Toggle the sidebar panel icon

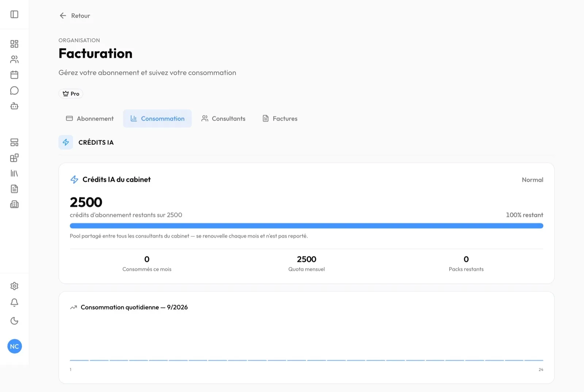click(x=14, y=14)
